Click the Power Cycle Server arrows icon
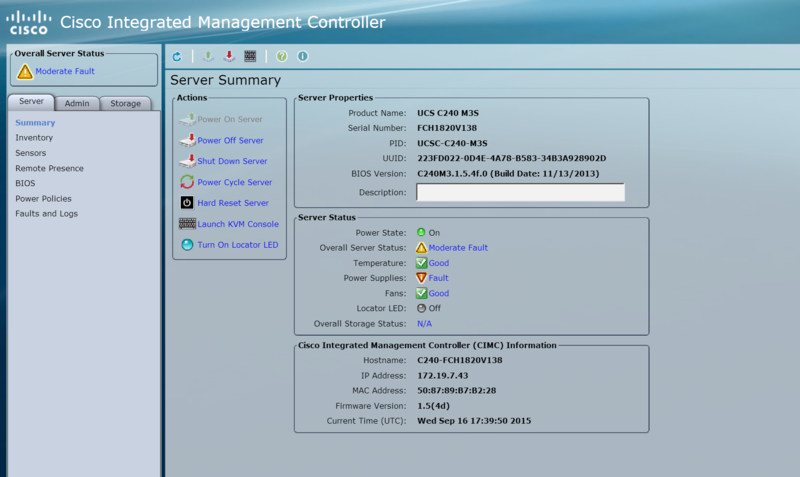Image resolution: width=800 pixels, height=477 pixels. (x=187, y=182)
